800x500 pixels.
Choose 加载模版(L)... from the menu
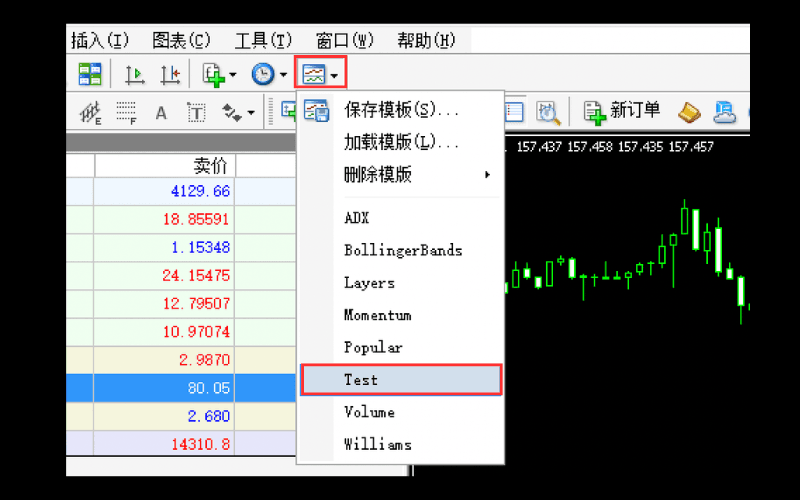[401, 142]
